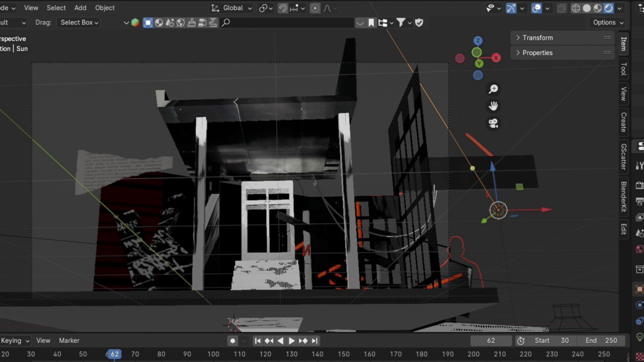Click the outliner filter funnel icon
Image resolution: width=644 pixels, height=362 pixels.
pos(401,22)
